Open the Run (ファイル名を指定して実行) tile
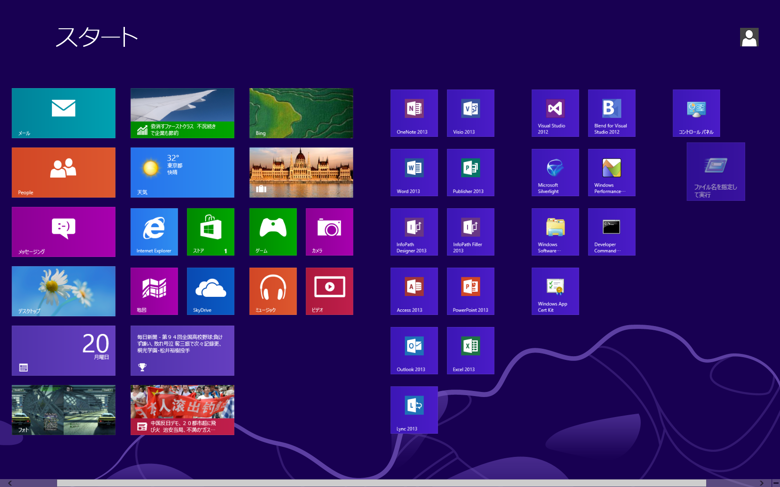Viewport: 780px width, 487px height. (716, 172)
